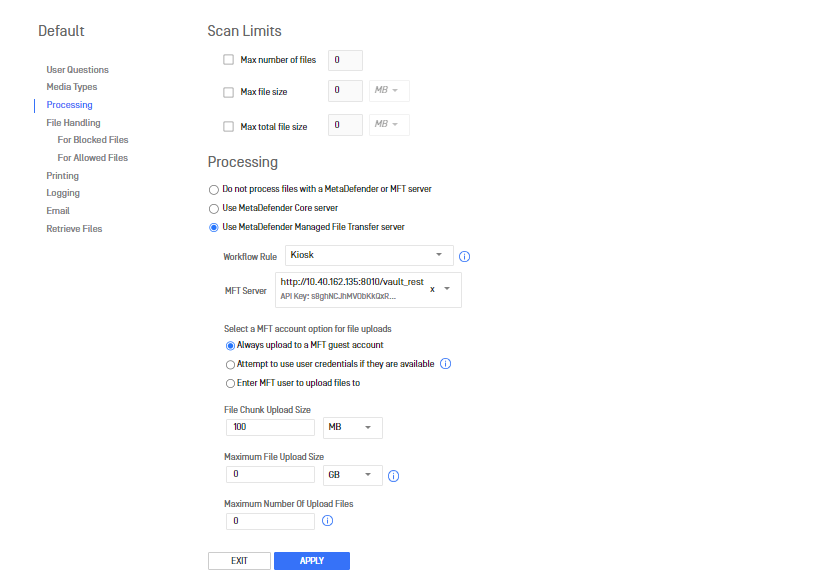Go to Email settings
Image resolution: width=820 pixels, height=587 pixels.
click(58, 210)
